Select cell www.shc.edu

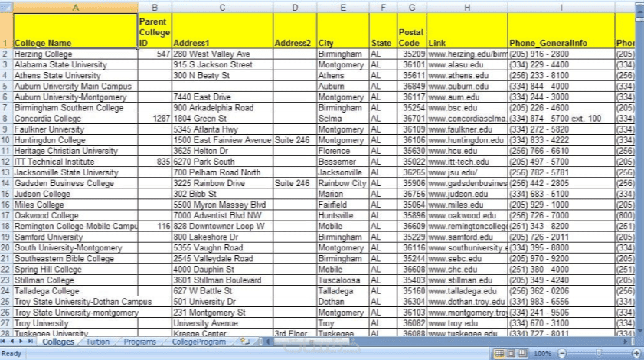pyautogui.click(x=467, y=269)
